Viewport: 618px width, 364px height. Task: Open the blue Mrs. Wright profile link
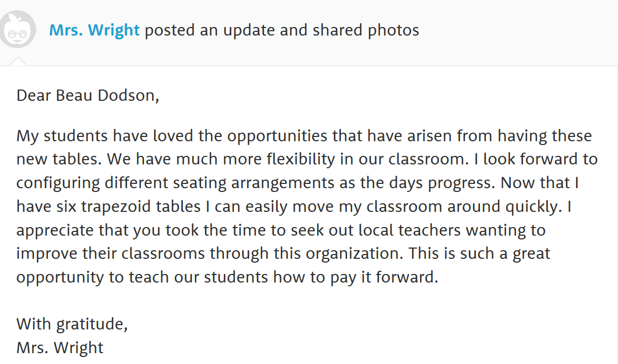(94, 30)
